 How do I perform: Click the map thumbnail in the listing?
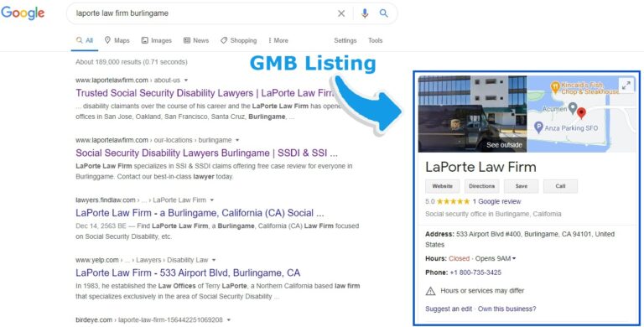point(581,114)
